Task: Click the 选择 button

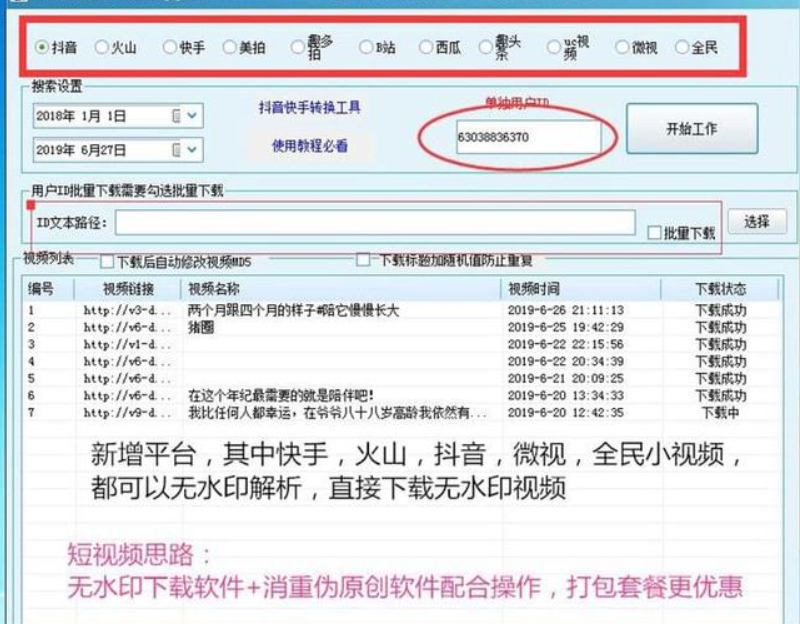Action: 757,221
